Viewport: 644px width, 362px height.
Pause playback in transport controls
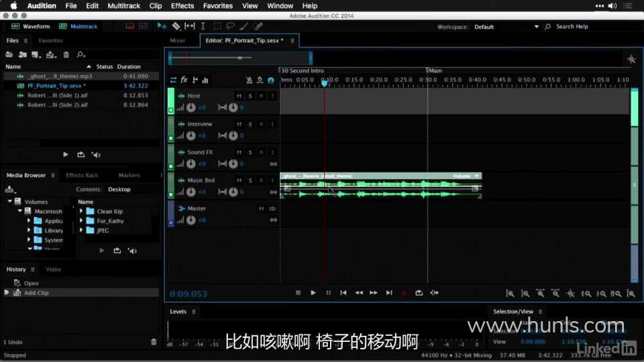[x=328, y=293]
